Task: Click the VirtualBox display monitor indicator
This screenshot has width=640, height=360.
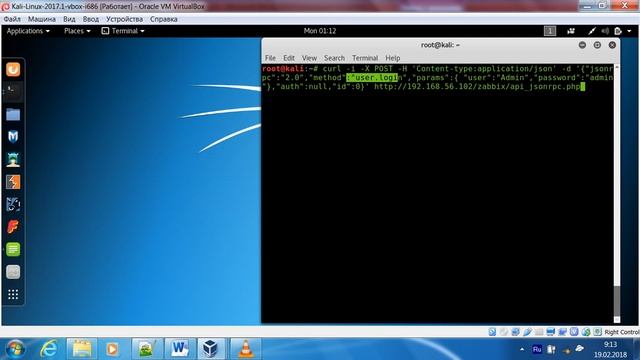Action: point(551,332)
